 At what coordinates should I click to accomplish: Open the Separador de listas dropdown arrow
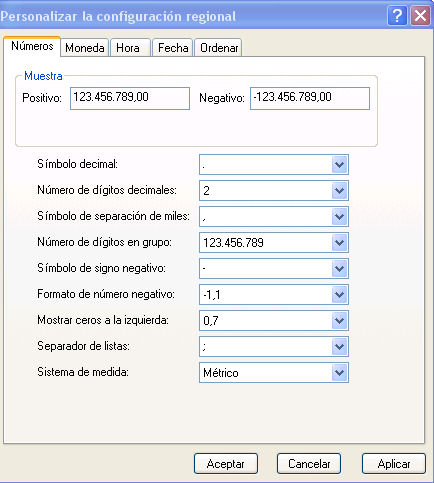click(339, 346)
